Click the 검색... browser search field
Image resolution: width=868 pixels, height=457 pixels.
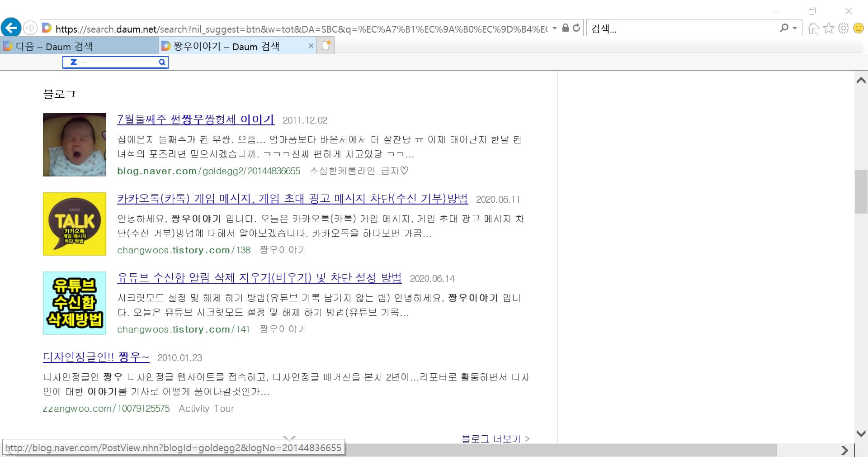[683, 29]
